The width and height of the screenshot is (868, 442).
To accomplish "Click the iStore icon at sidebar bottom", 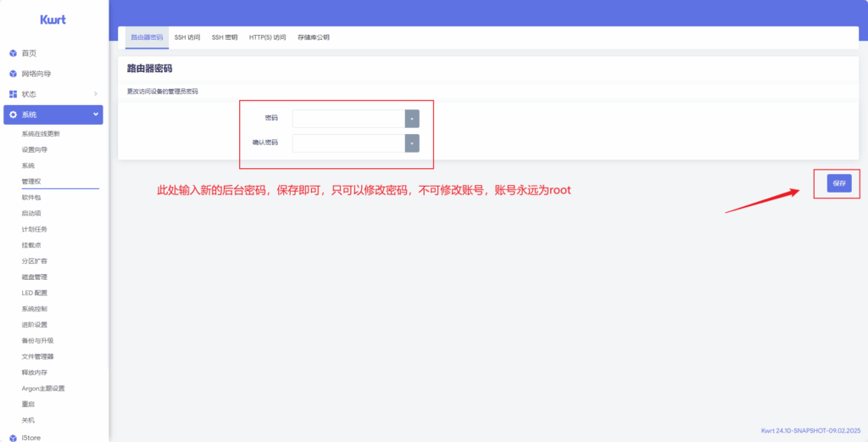I will (x=13, y=438).
